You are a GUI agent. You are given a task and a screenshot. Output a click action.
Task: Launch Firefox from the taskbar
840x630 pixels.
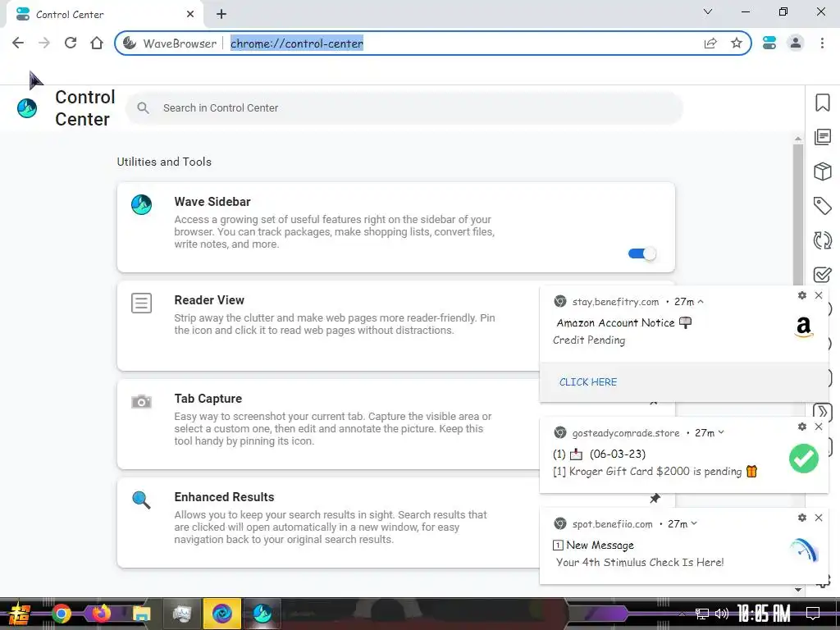101,614
